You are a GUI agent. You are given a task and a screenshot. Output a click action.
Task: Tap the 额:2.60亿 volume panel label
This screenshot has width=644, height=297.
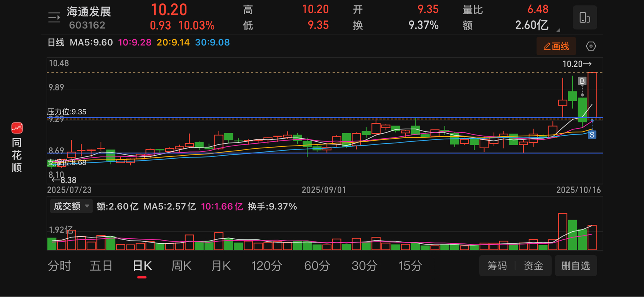[118, 207]
